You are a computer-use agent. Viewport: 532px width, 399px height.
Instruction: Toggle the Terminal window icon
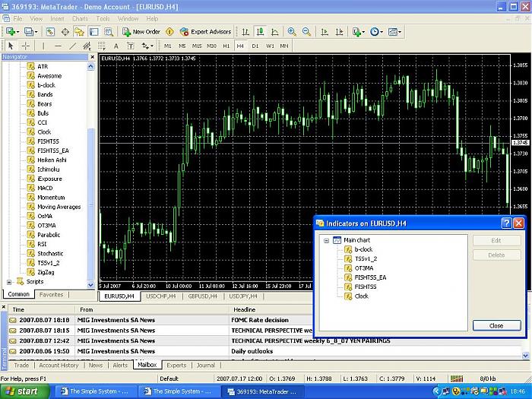point(94,32)
